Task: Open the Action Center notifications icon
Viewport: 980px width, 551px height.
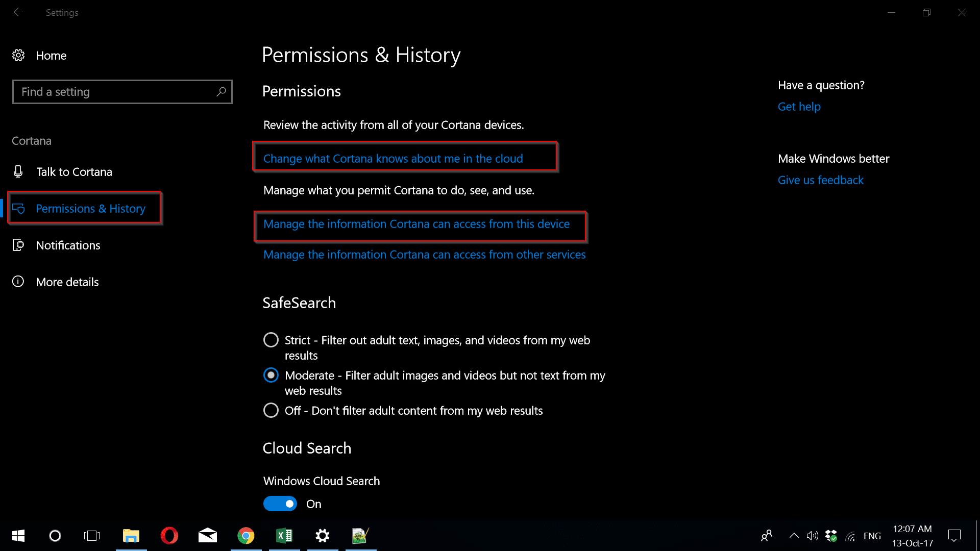Action: point(954,536)
